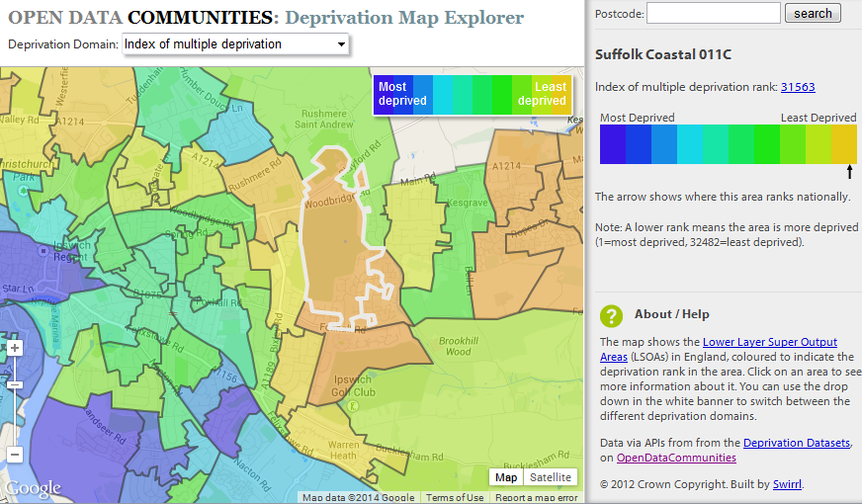Click the zoom slider handle on map
Viewport: 862px width, 504px height.
[15, 384]
